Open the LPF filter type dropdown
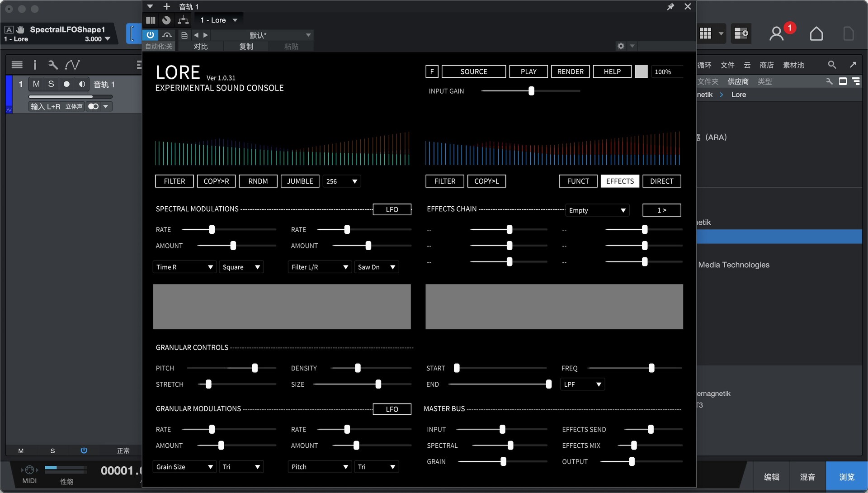This screenshot has height=493, width=868. coord(583,384)
